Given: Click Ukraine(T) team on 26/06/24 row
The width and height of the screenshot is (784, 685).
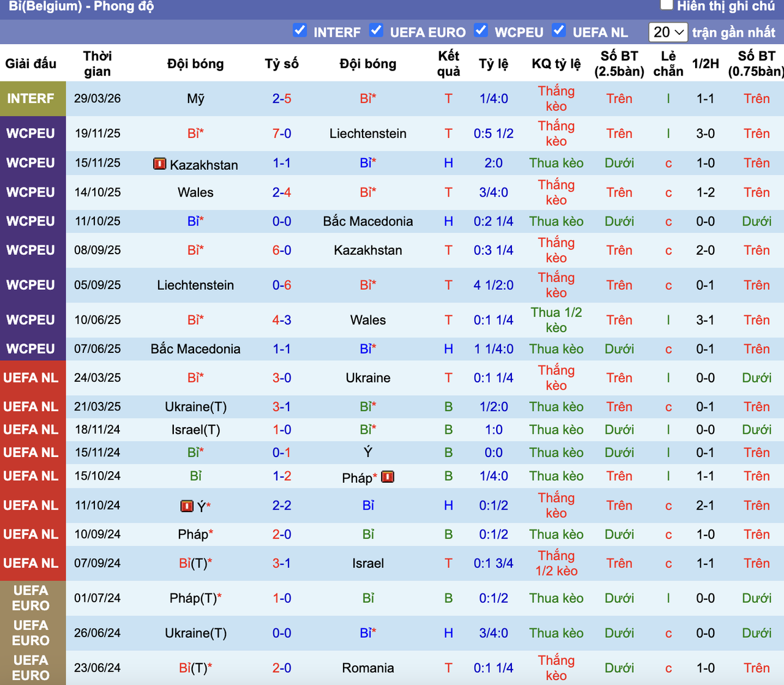Looking at the screenshot, I should tap(195, 633).
